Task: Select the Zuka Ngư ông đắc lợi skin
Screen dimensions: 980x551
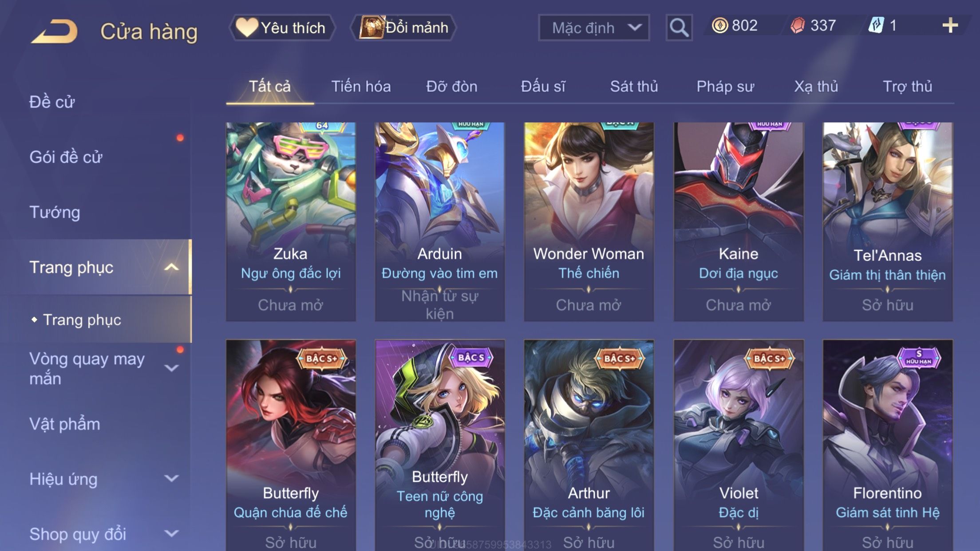Action: [x=291, y=221]
